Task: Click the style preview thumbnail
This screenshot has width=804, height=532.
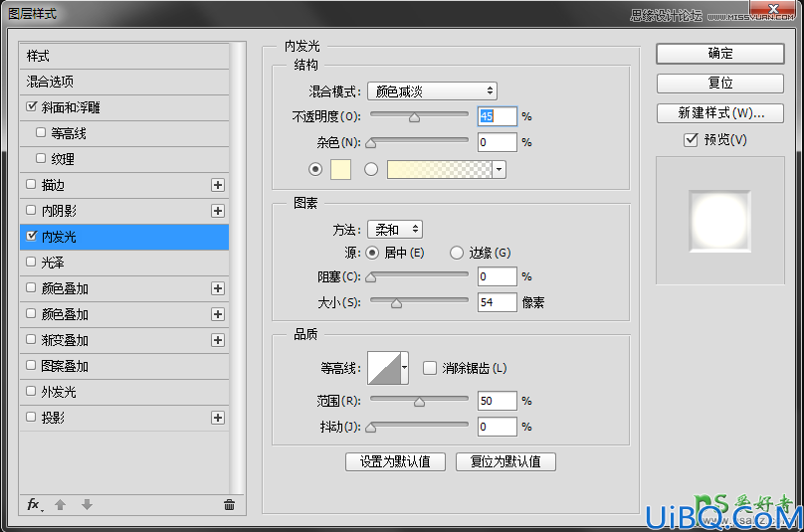Action: (719, 221)
